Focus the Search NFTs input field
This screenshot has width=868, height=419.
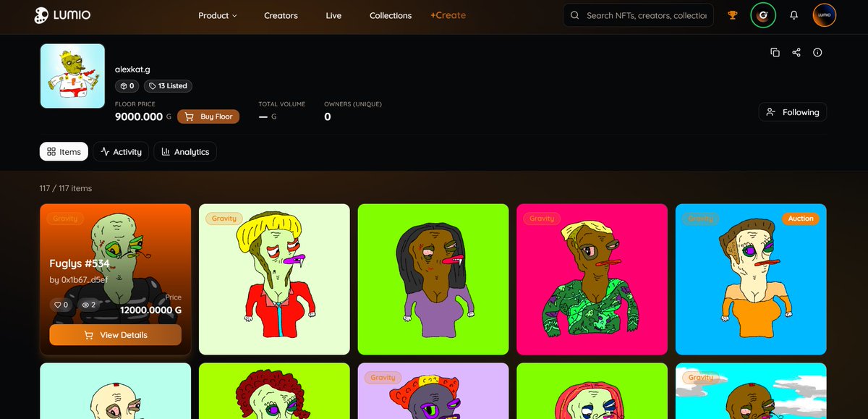[638, 15]
